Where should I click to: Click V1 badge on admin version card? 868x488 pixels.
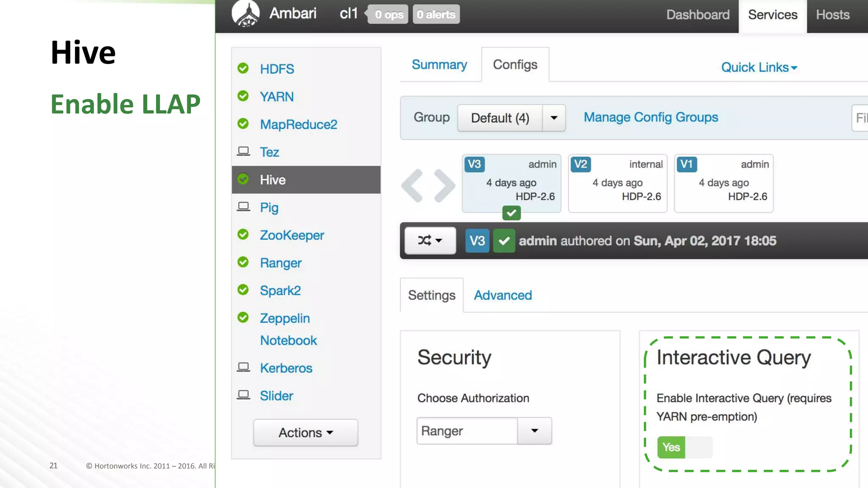coord(687,164)
